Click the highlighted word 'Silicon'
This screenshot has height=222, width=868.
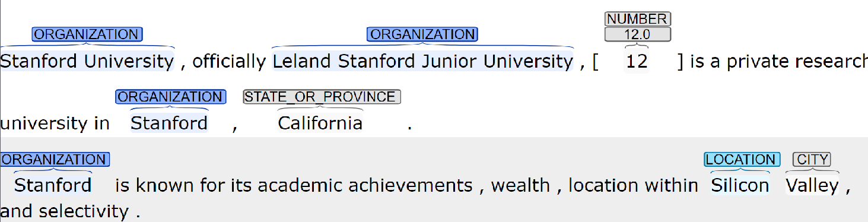[x=740, y=186]
